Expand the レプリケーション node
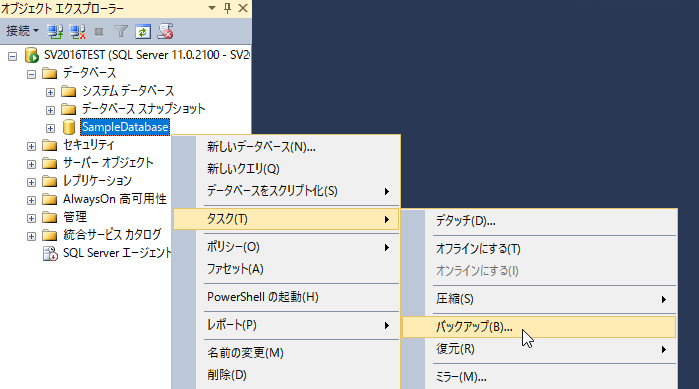699x389 pixels. click(31, 182)
